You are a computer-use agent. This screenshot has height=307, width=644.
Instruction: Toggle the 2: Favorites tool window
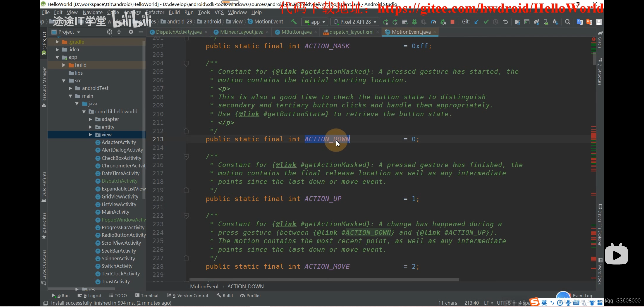[x=44, y=226]
